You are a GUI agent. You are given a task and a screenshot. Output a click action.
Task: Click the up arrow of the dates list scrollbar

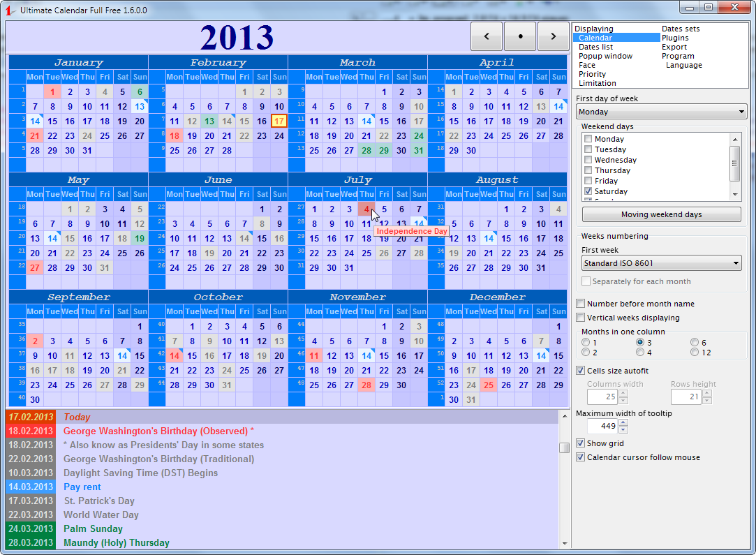(564, 415)
